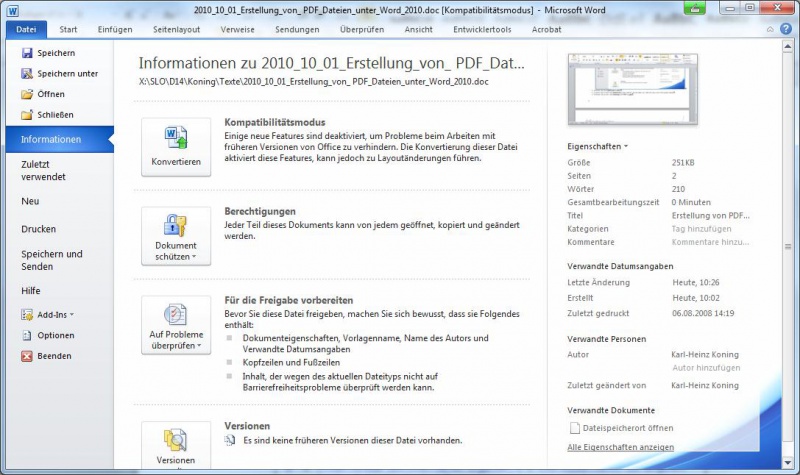Click Erstellt value Heute, 10:02
This screenshot has height=475, width=800.
[x=695, y=298]
